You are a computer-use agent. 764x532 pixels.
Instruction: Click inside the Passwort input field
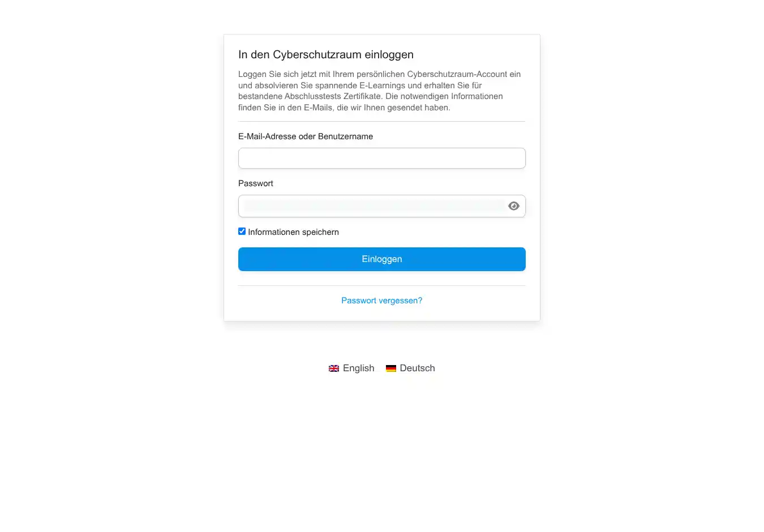[374, 206]
